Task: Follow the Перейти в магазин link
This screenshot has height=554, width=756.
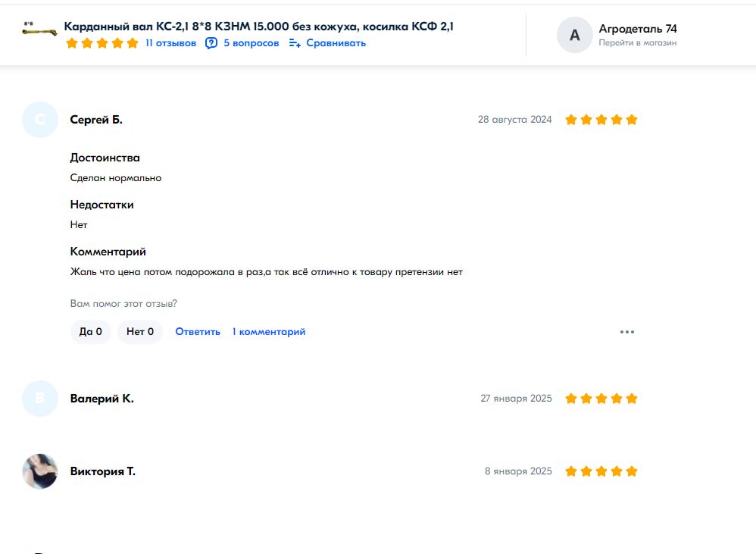Action: [x=637, y=43]
